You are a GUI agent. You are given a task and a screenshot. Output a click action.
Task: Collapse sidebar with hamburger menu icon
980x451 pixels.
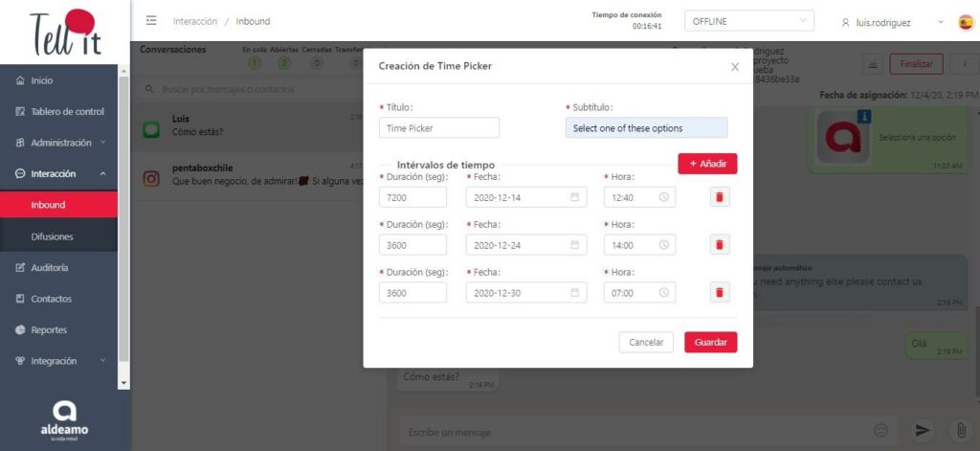pos(151,21)
